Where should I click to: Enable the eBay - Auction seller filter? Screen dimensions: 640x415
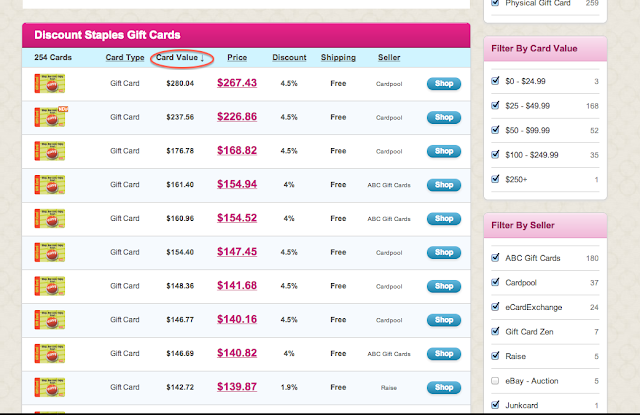[495, 381]
